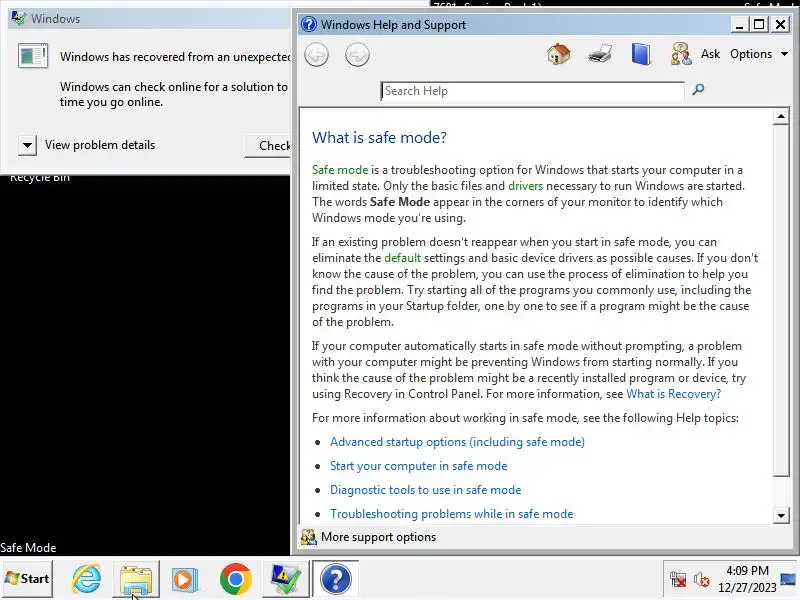The image size is (800, 600).
Task: Browse Help using the blue book icon
Action: 641,54
